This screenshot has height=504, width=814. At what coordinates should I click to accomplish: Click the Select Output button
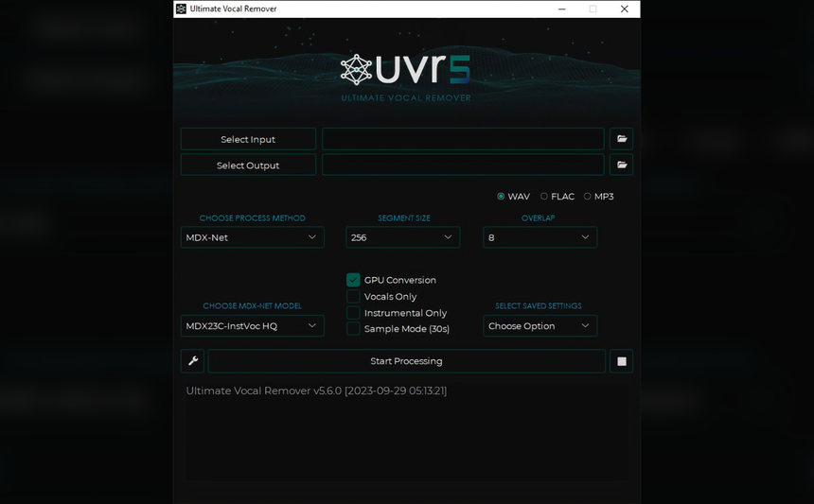pos(248,165)
